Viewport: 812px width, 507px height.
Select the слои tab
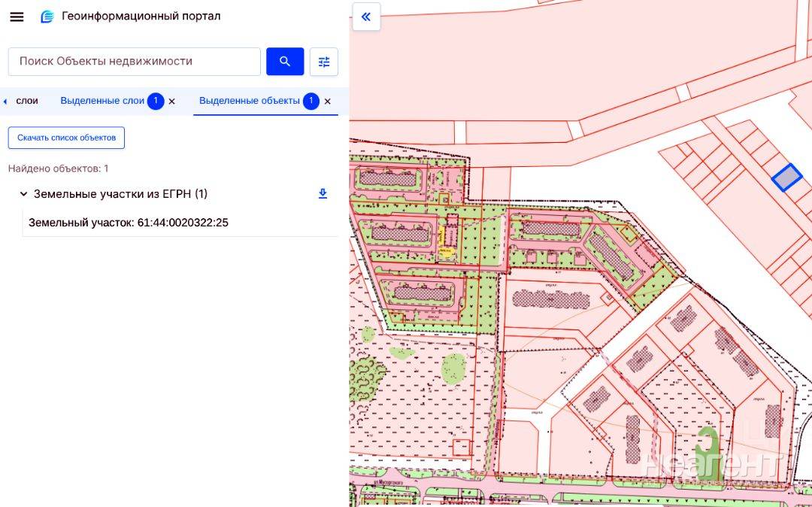pos(27,101)
